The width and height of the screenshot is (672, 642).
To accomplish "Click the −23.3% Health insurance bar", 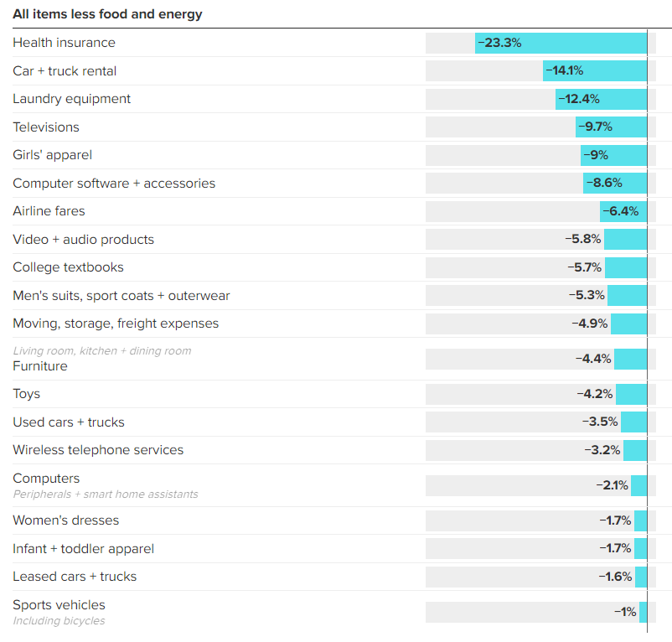I will (x=561, y=44).
